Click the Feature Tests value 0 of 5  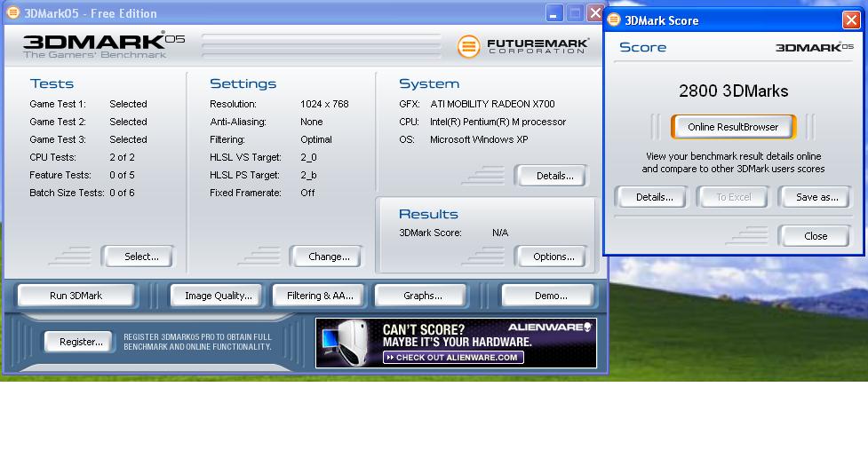tap(122, 175)
